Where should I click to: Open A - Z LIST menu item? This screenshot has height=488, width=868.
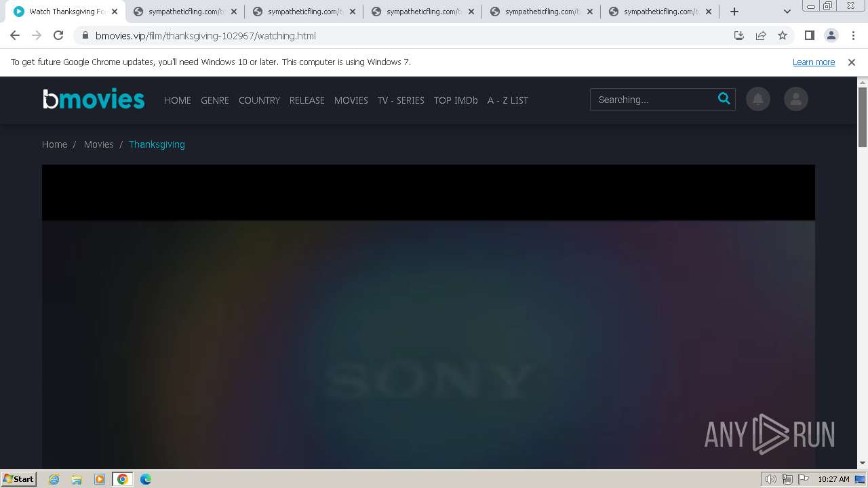coord(508,100)
